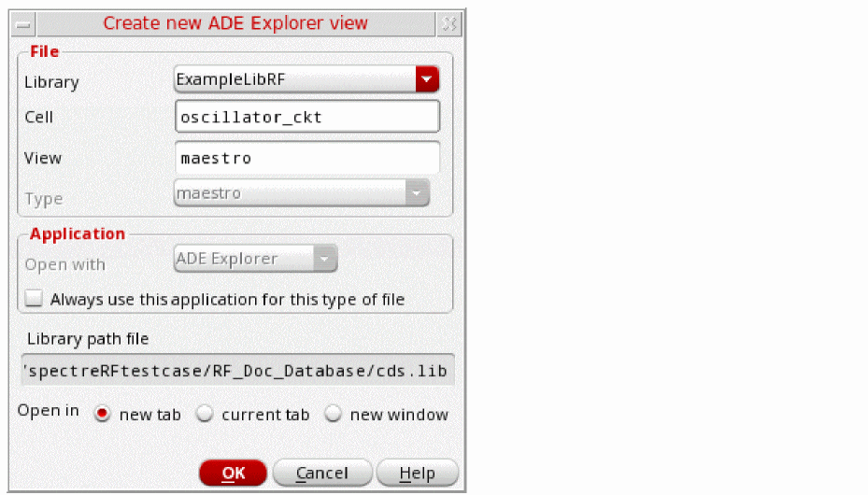Close the Create new ADE Explorer view dialog
The image size is (868, 495).
449,23
